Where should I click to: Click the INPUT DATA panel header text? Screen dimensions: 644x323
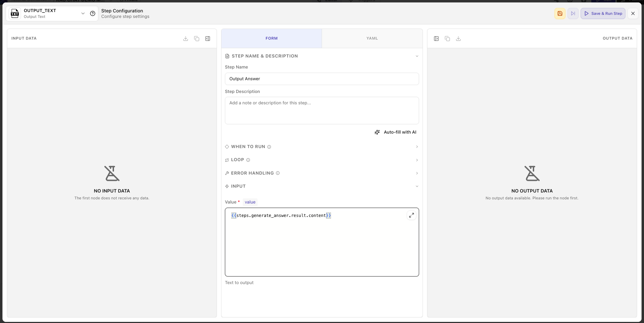coord(24,38)
